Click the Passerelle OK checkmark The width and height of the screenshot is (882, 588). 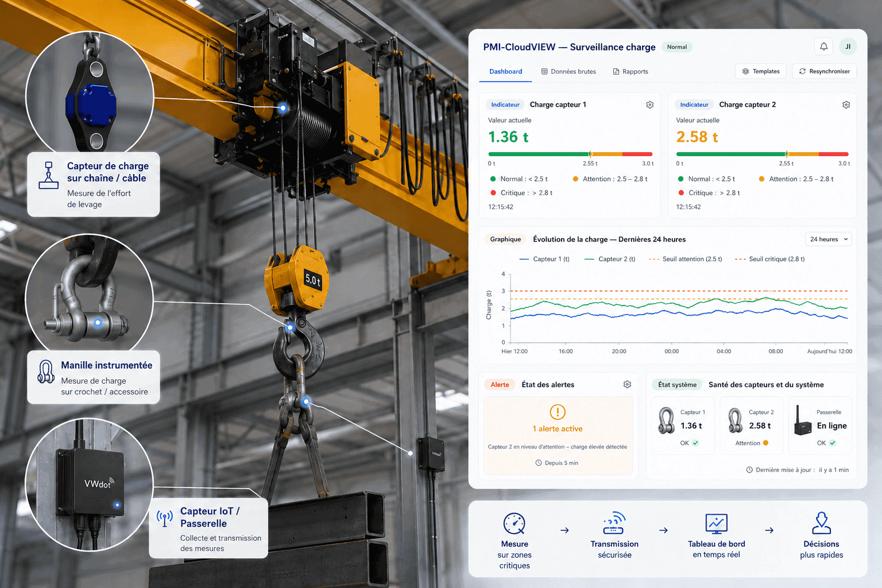(833, 443)
